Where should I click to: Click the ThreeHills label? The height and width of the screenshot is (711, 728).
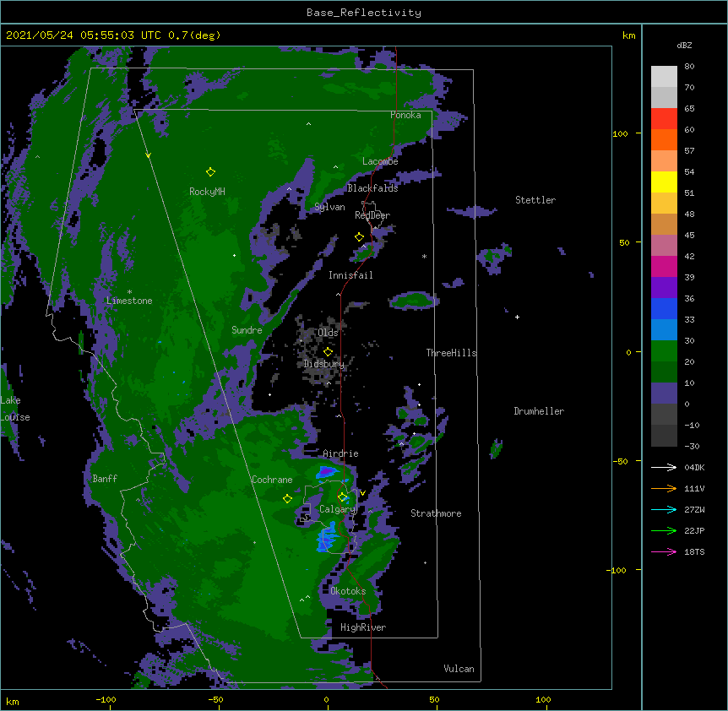(451, 353)
